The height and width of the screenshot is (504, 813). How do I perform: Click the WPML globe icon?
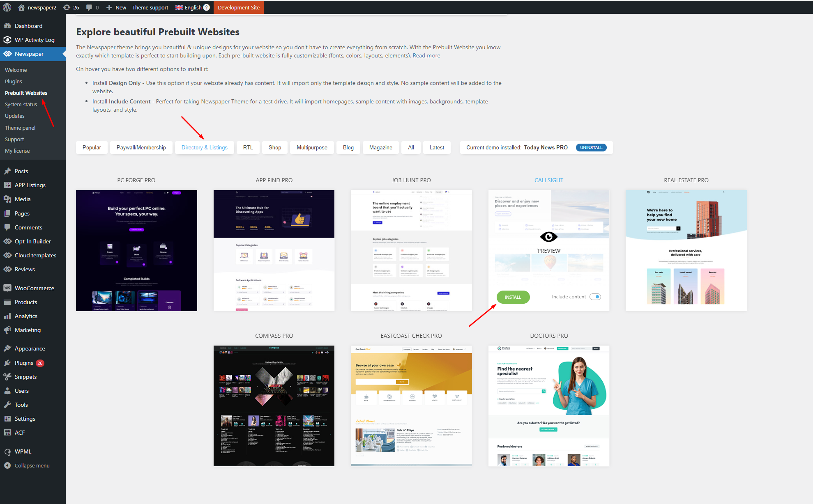coord(7,451)
